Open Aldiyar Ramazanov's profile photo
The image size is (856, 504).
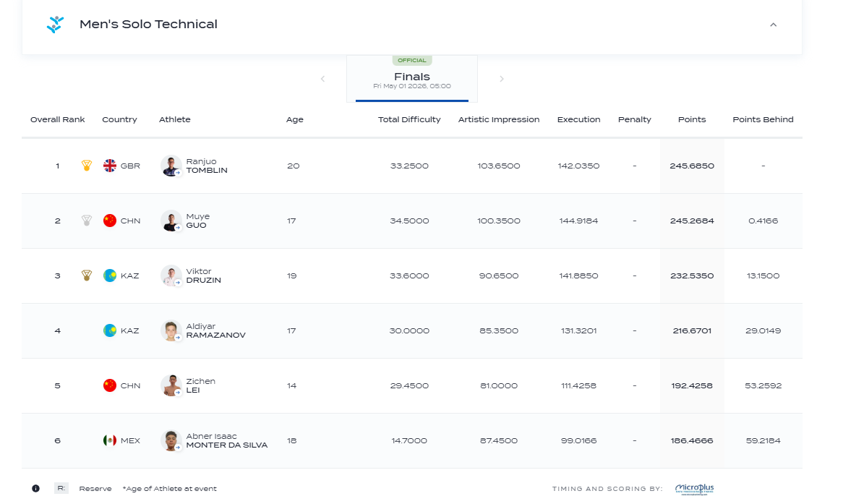coord(171,330)
